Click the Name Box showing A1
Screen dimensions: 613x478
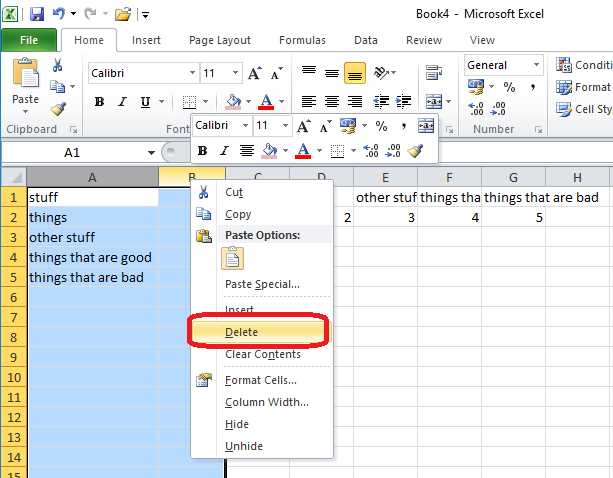72,153
